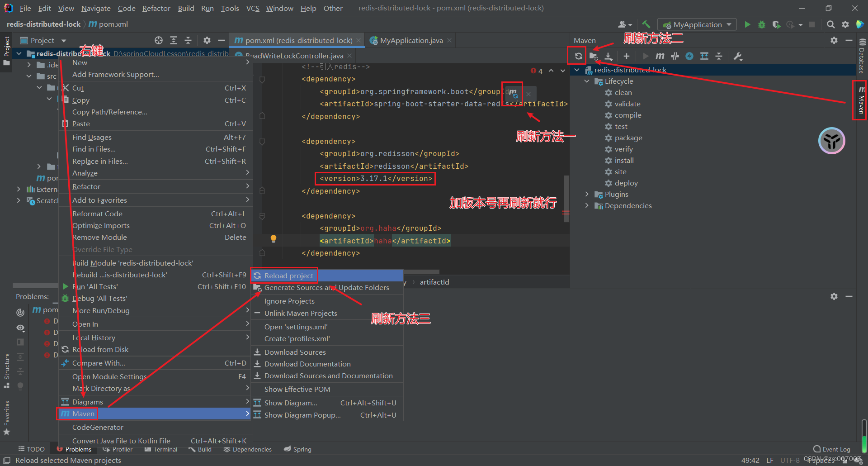Toggle the Structure side tool window
868x466 pixels.
(6, 371)
